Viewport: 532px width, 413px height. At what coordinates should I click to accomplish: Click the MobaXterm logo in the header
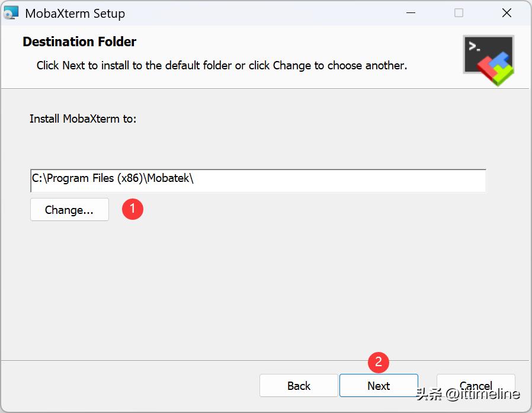point(489,60)
